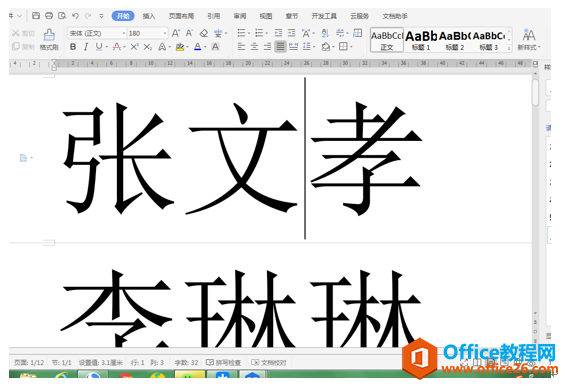Image resolution: width=565 pixels, height=386 pixels.
Task: Align the paragraph text left
Action: (x=241, y=47)
